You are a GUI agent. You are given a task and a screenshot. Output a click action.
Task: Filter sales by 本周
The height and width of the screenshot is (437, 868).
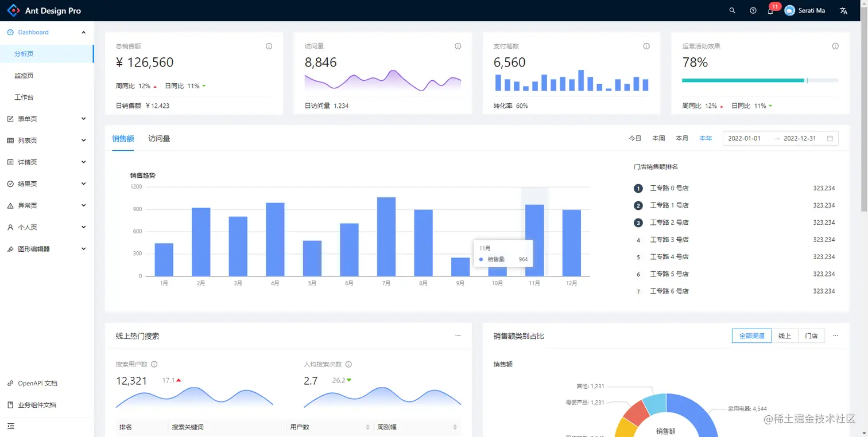click(x=658, y=138)
